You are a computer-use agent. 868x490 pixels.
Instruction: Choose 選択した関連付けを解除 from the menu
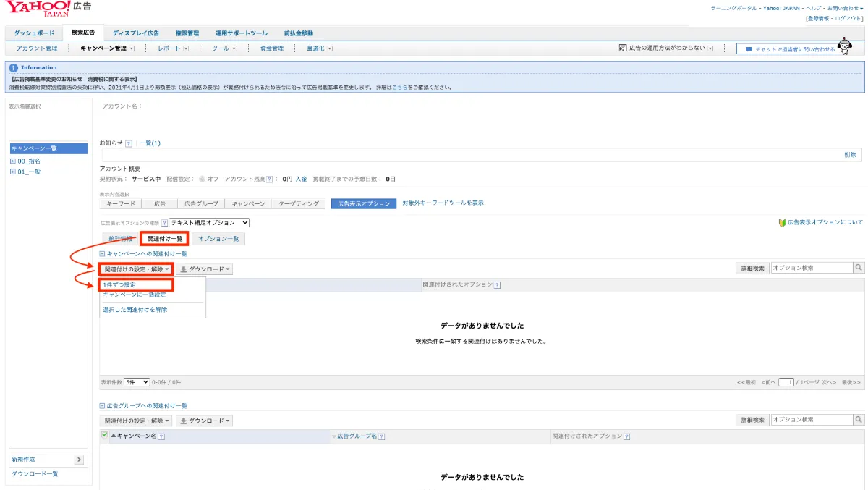(x=135, y=310)
